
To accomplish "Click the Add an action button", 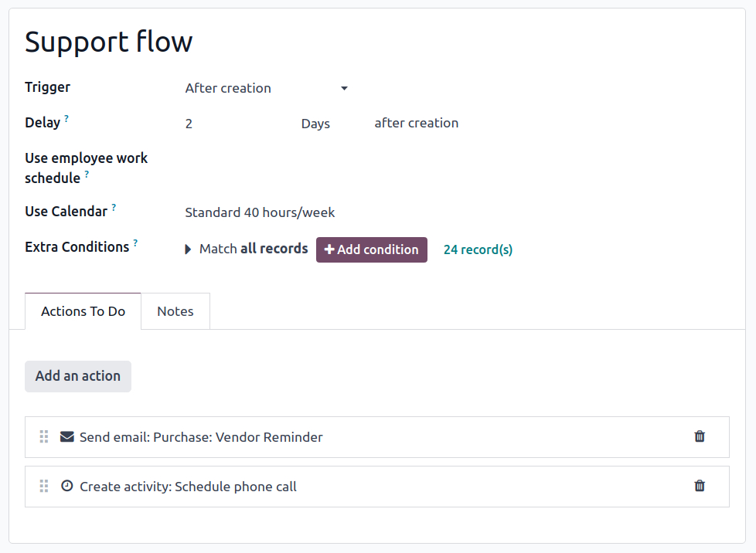I will coord(77,376).
